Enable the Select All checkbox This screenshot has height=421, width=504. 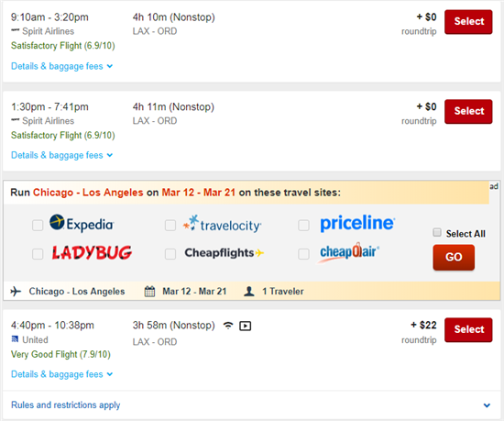(x=437, y=232)
